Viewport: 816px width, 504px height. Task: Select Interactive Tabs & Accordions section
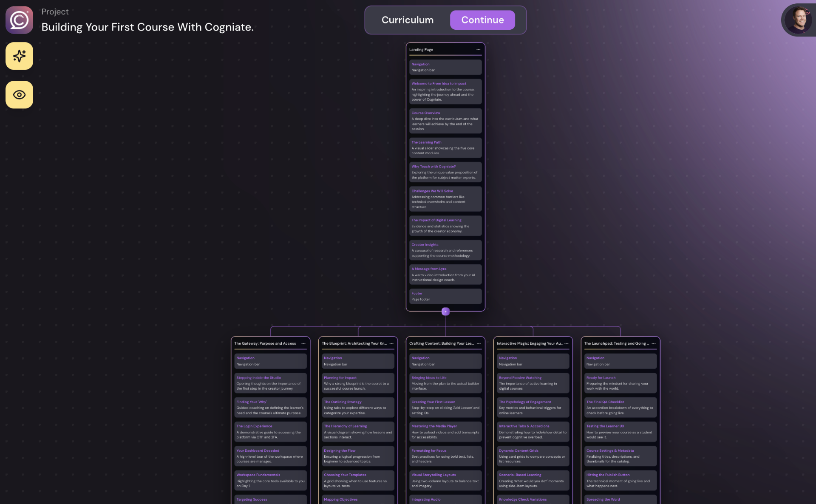pyautogui.click(x=533, y=432)
